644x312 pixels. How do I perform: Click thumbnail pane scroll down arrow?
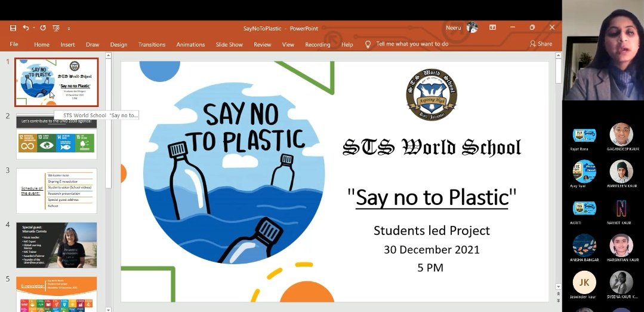point(109,309)
